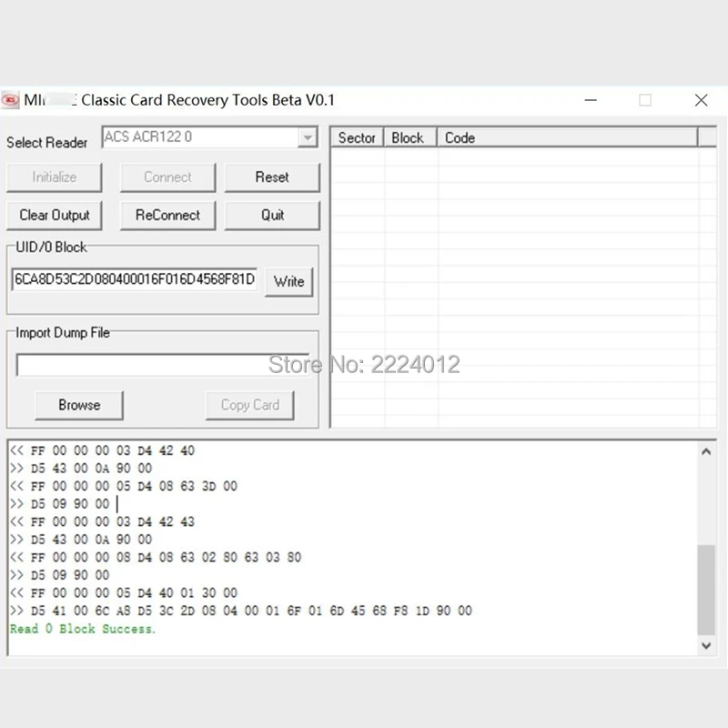Viewport: 728px width, 728px height.
Task: Click the Import Dump File input field
Action: [x=162, y=364]
